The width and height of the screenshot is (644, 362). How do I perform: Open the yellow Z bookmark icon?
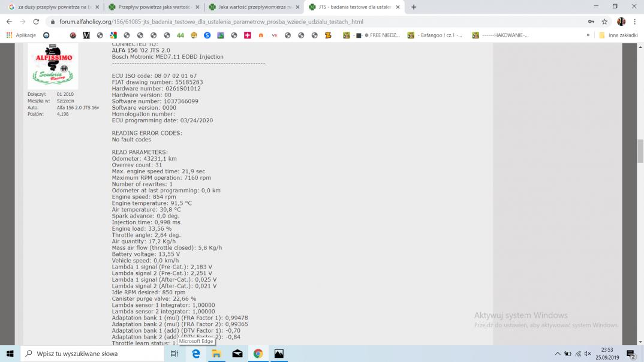[328, 35]
